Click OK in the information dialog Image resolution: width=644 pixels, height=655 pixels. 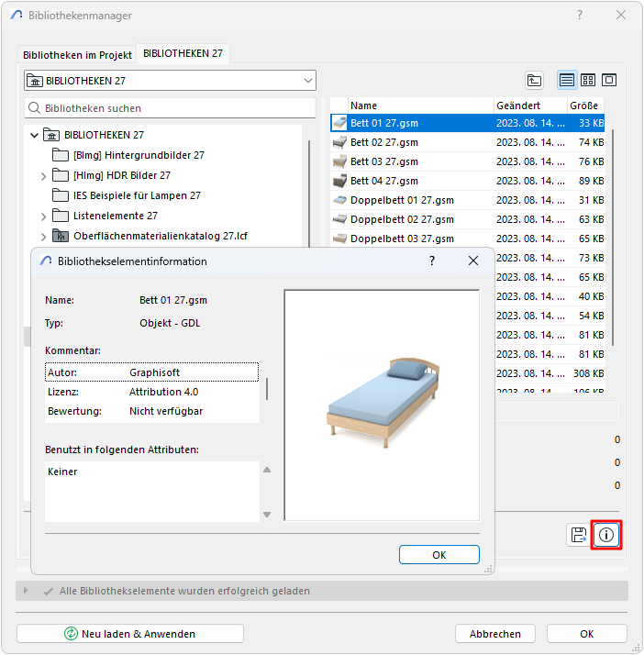click(439, 555)
